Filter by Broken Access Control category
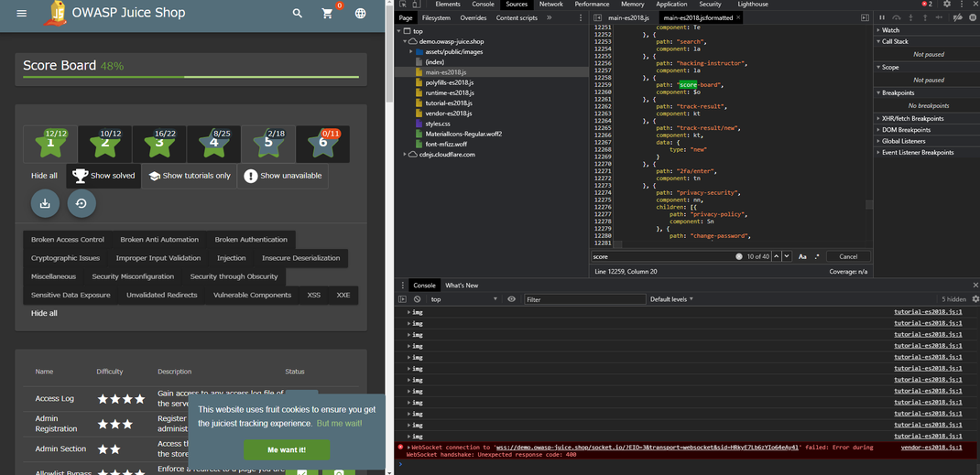This screenshot has width=980, height=475. point(68,240)
